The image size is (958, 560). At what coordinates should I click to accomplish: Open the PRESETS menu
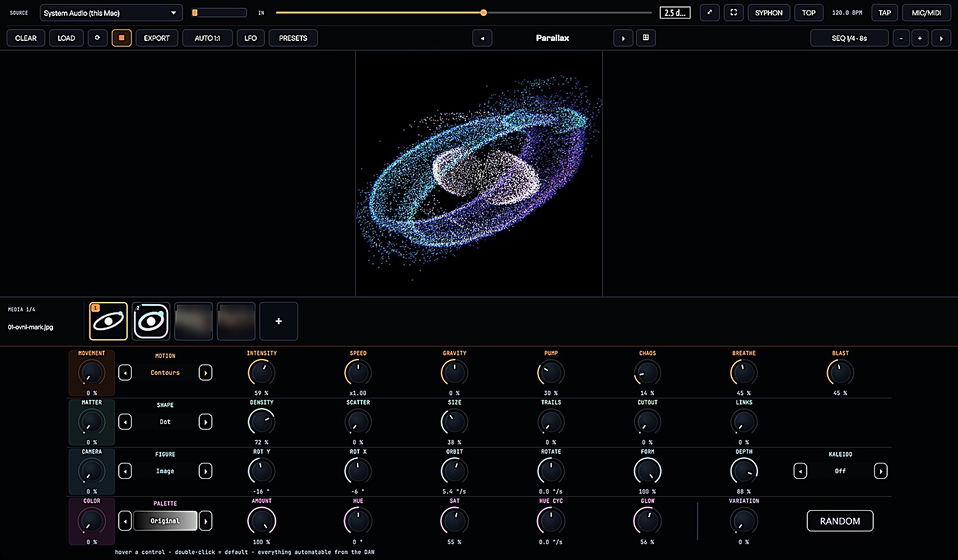tap(293, 38)
